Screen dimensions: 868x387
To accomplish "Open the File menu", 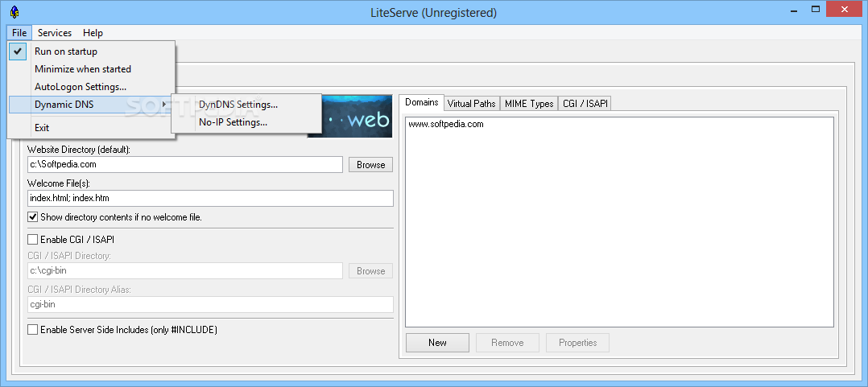I will point(19,33).
